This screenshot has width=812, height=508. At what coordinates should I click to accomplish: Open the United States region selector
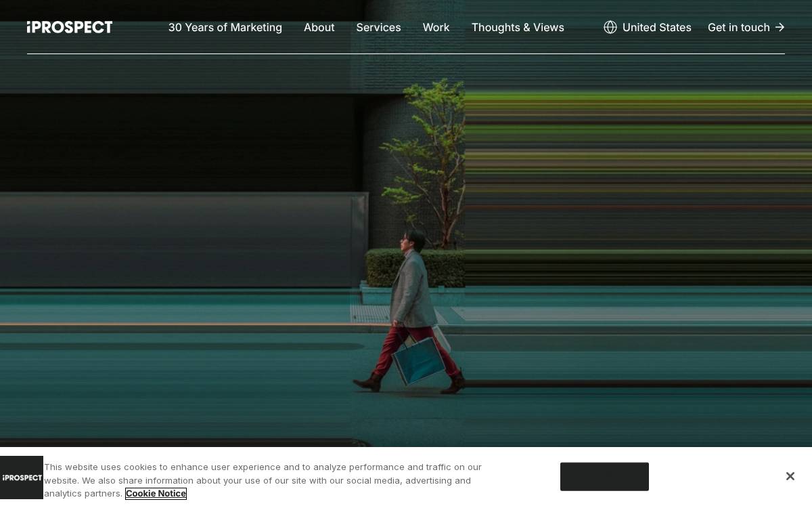tap(648, 27)
